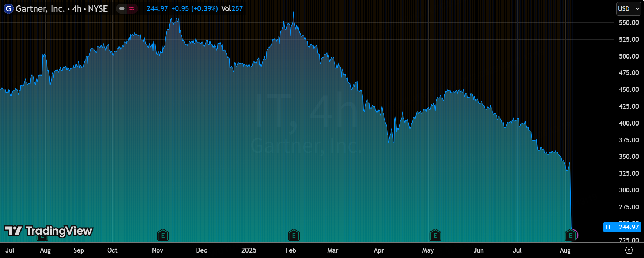The width and height of the screenshot is (644, 258).
Task: Click the 425.00 price axis label
Action: coord(629,106)
